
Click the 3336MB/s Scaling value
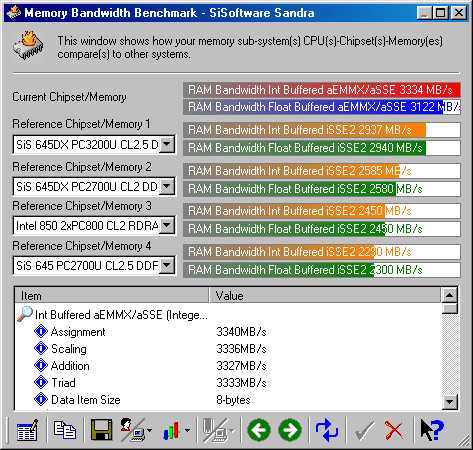pos(241,349)
